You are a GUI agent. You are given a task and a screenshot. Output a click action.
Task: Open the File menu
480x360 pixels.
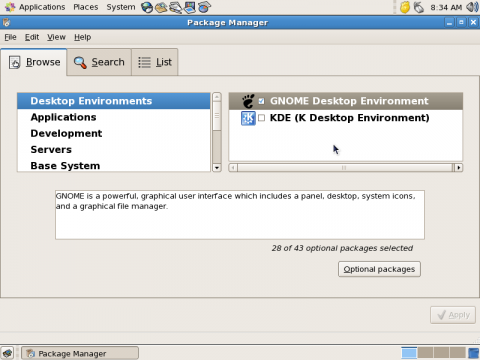click(x=10, y=37)
